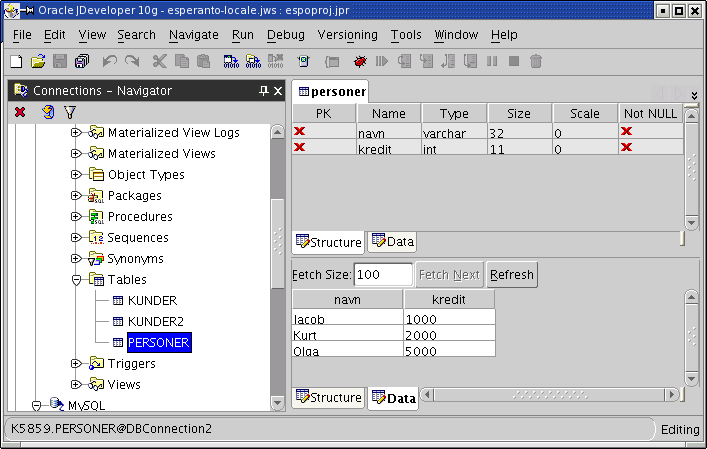Expand the Sequences tree node
This screenshot has height=449, width=707.
[x=76, y=238]
